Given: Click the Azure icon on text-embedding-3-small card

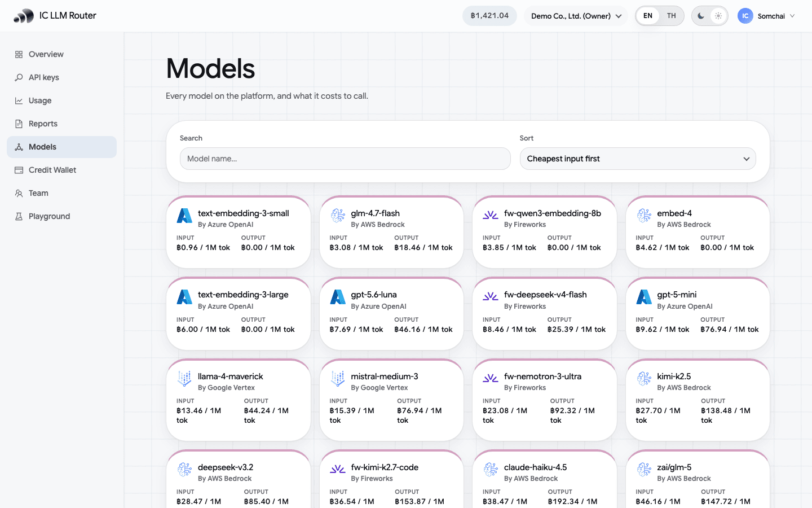Looking at the screenshot, I should pyautogui.click(x=184, y=215).
